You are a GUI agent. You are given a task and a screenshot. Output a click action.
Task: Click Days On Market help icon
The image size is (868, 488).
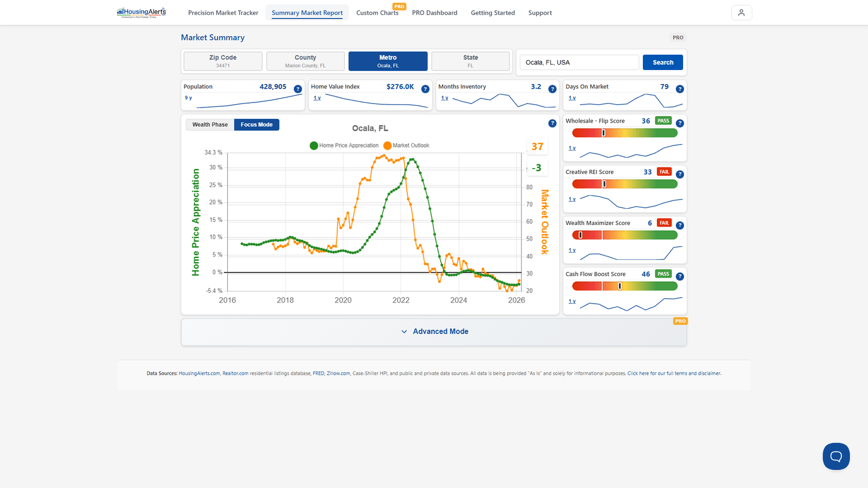coord(680,89)
